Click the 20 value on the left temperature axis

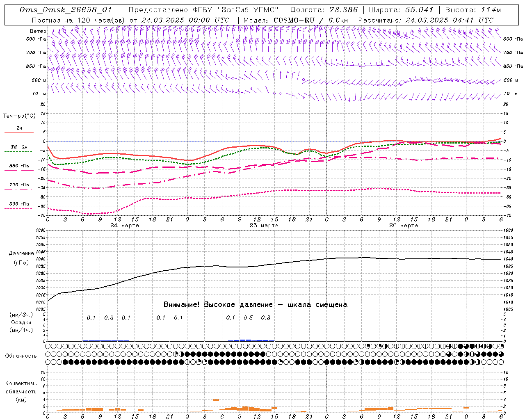43,104
